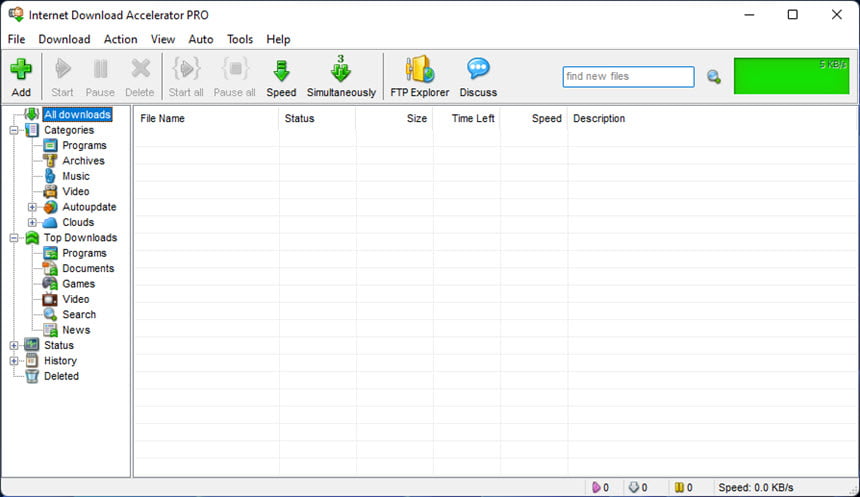Open the Discuss chat bubble icon
The image size is (860, 497).
tap(478, 69)
